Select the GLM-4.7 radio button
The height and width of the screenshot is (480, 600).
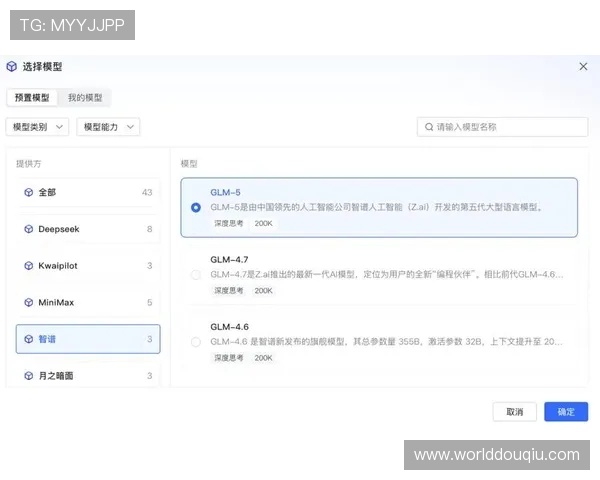[196, 274]
